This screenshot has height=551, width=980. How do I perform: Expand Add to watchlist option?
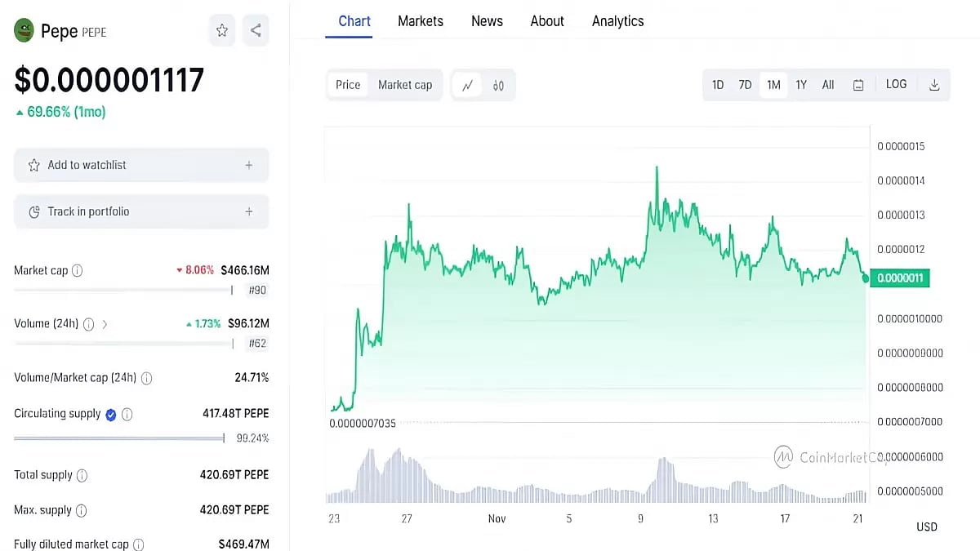[x=249, y=164]
